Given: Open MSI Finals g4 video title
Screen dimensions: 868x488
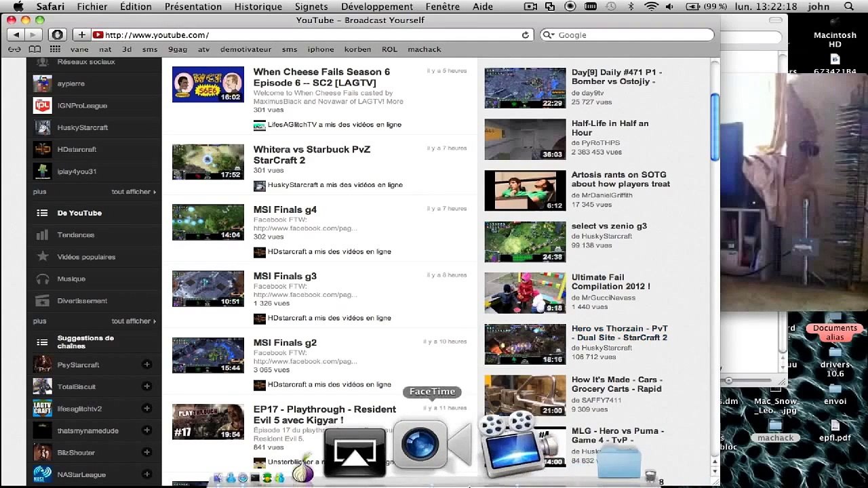Looking at the screenshot, I should pos(285,209).
